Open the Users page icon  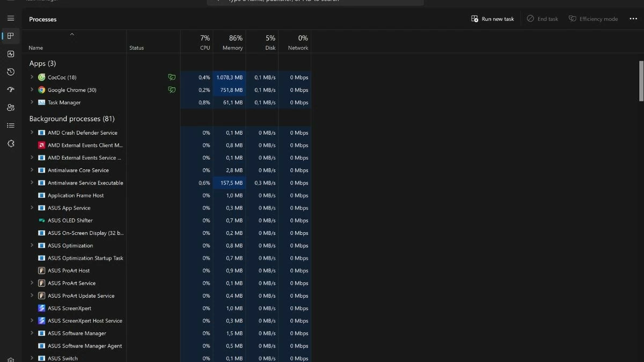tap(11, 107)
